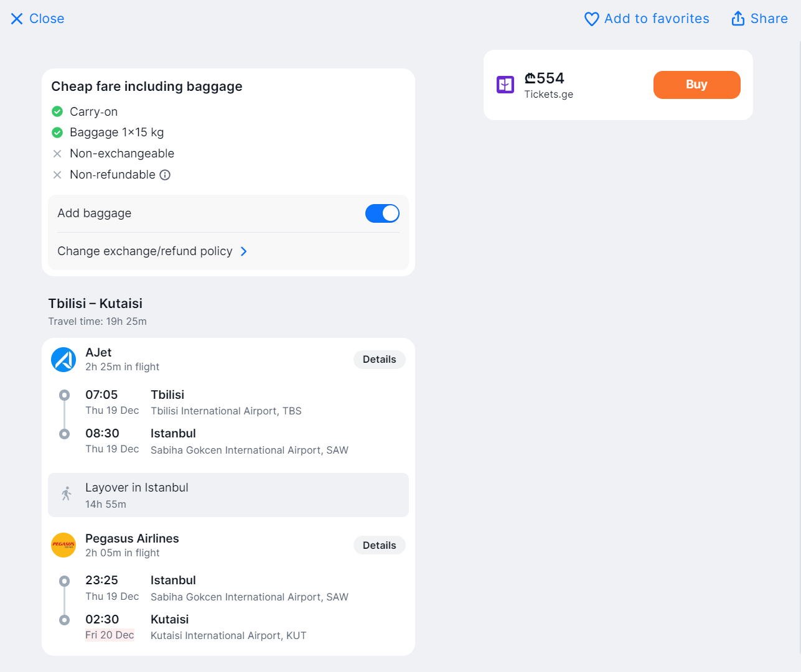This screenshot has height=672, width=801.
Task: Click the Non-refundable info icon
Action: 165,175
